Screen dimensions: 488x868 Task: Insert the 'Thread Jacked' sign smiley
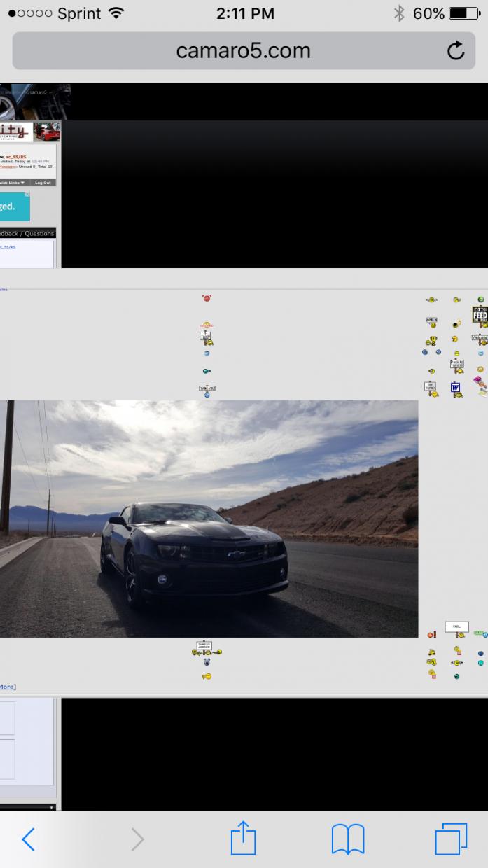coord(205,648)
